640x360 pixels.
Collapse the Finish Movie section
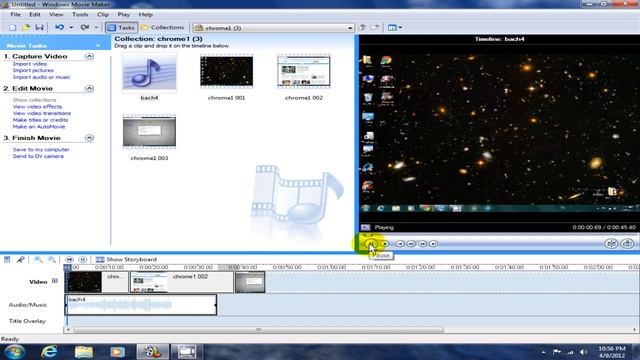click(89, 138)
